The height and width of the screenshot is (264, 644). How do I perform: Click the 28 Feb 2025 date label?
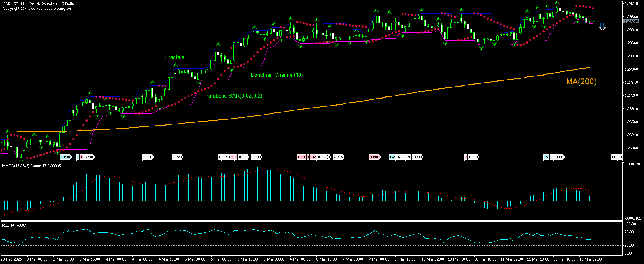[11, 259]
